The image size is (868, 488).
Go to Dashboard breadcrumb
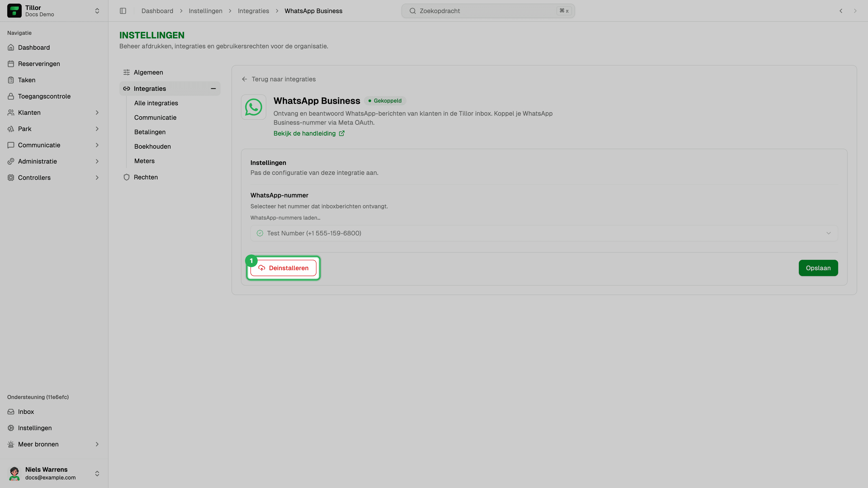[157, 11]
